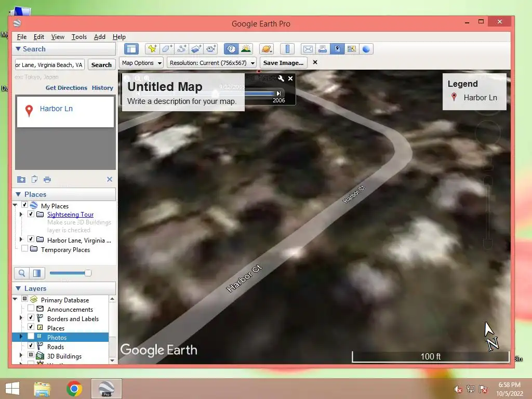
Task: Click the Record a Tour icon
Action: pyautogui.click(x=211, y=49)
